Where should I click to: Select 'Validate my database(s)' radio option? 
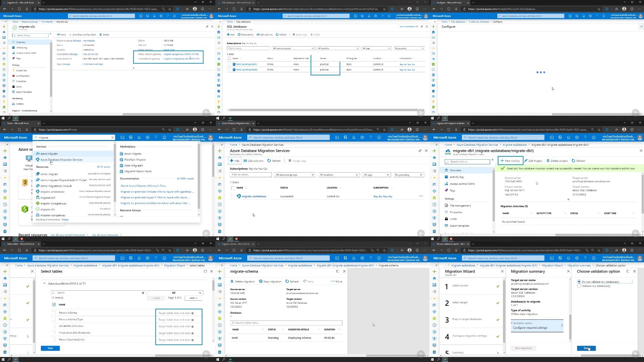579,286
